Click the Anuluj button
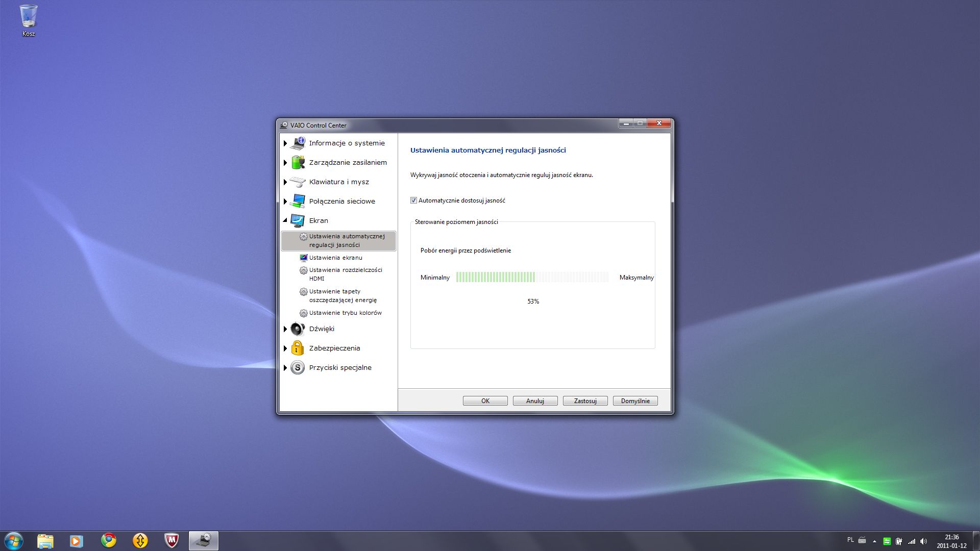This screenshot has height=551, width=980. coord(535,401)
